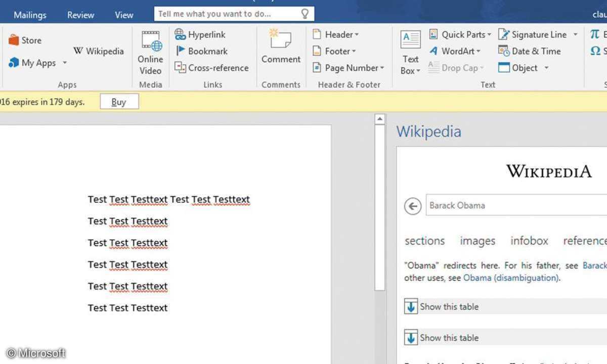Viewport: 607px width, 364px height.
Task: Open the WordArt dropdown arrow
Action: coord(478,51)
